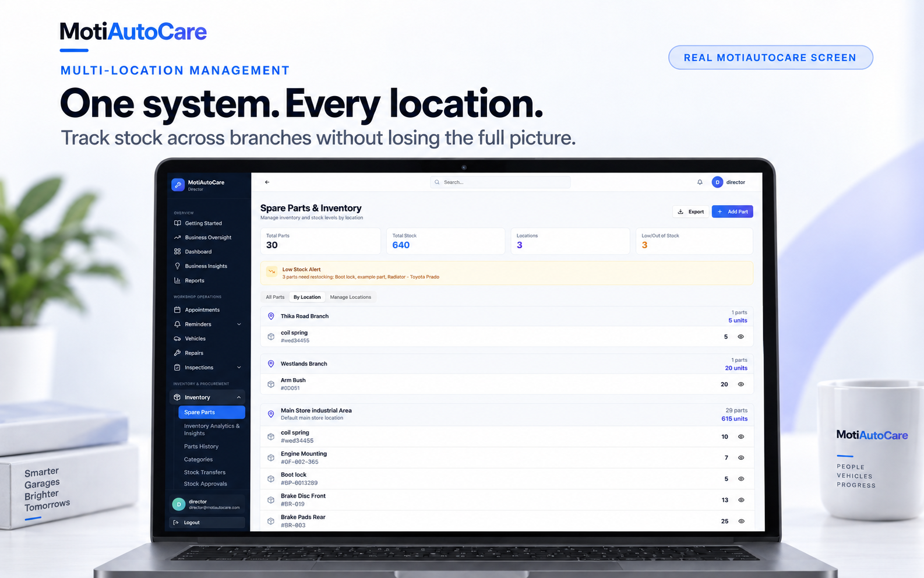The height and width of the screenshot is (578, 924).
Task: Click the Getting Started book icon
Action: point(177,223)
